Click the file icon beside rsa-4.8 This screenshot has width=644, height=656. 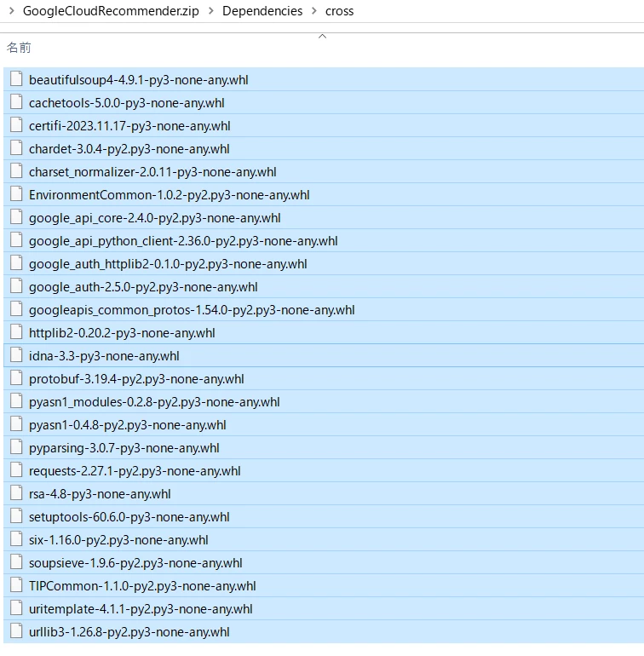pyautogui.click(x=16, y=492)
